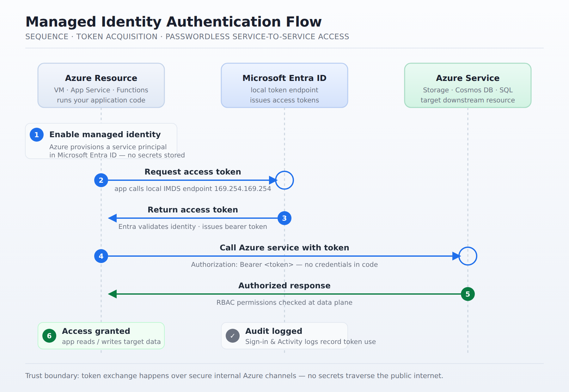Click 'local token endpoint' text

click(284, 90)
